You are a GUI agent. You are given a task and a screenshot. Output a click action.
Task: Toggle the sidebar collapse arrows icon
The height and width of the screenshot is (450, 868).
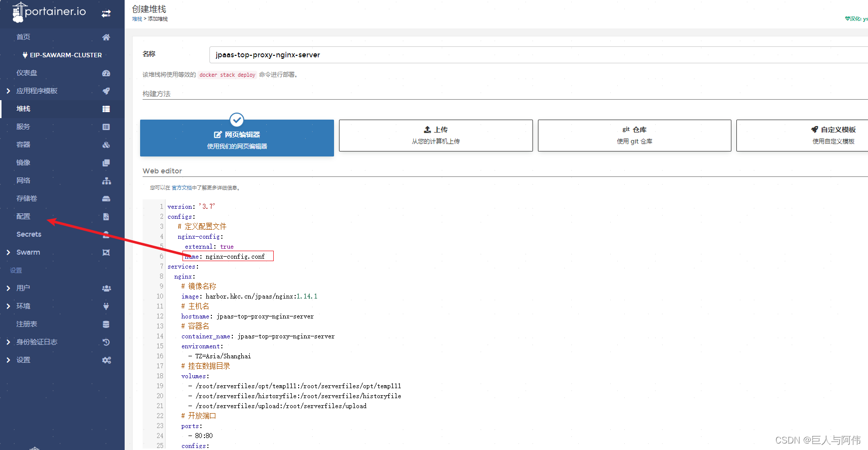(106, 13)
